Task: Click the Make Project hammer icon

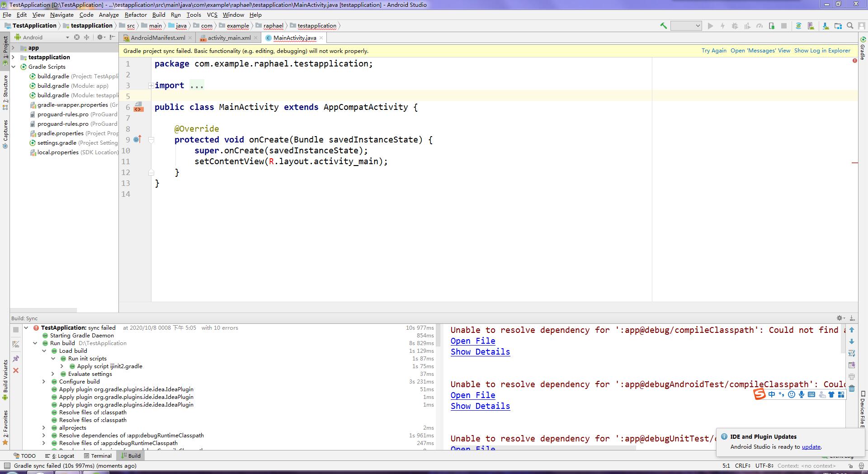Action: 663,26
